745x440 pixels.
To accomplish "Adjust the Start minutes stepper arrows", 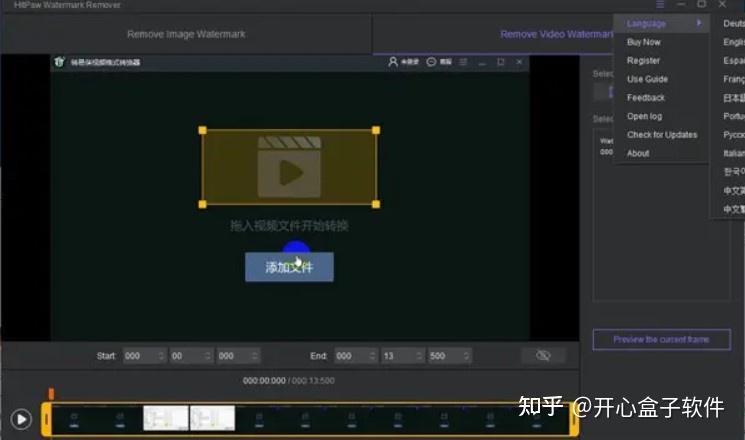I will pos(208,356).
